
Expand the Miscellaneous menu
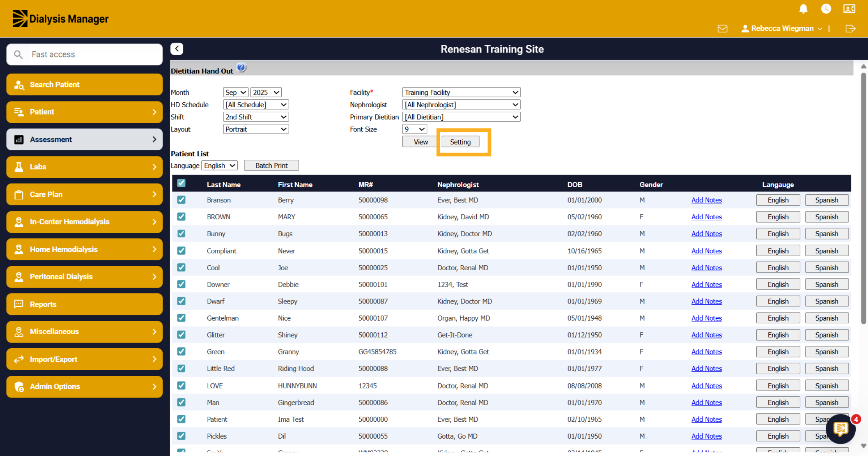[84, 332]
